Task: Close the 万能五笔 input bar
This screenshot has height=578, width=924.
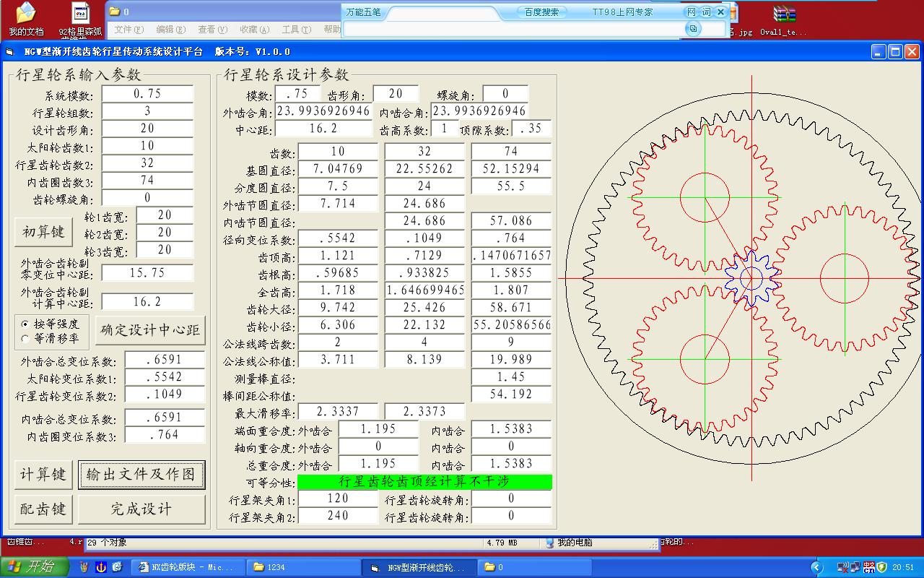Action: 720,12
